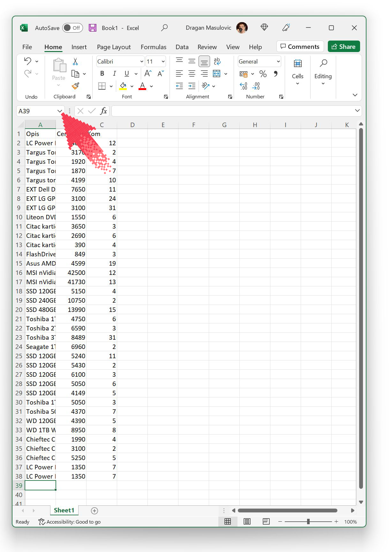The image size is (392, 552).
Task: Apply the Borders icon
Action: point(102,86)
